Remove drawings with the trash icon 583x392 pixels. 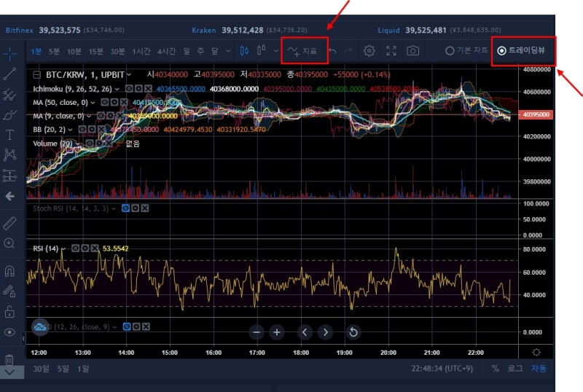point(9,359)
